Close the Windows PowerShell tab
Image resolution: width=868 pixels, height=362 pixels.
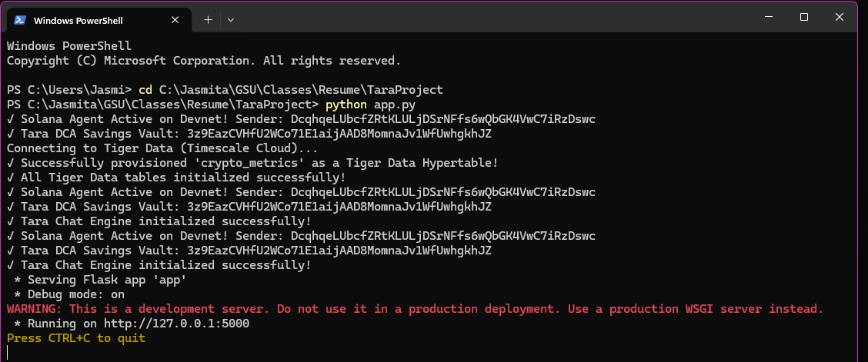[x=175, y=20]
